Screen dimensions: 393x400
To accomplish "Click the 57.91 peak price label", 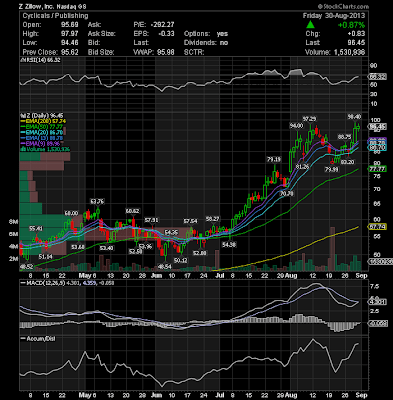I will (151, 220).
